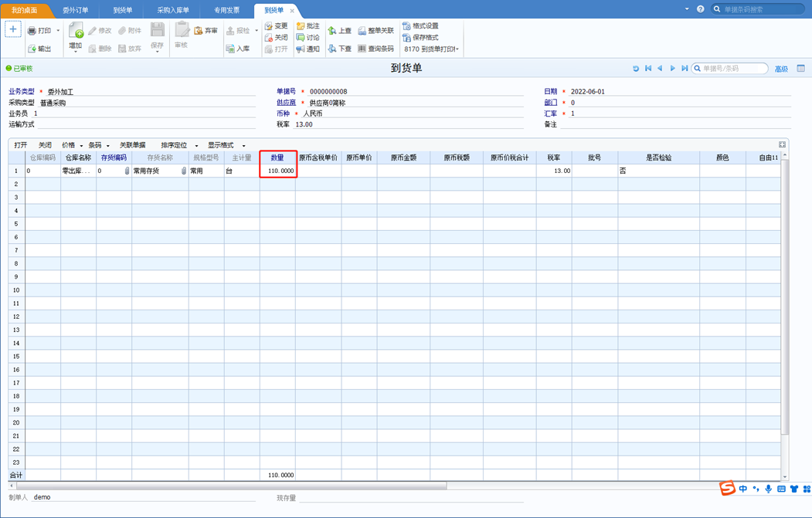This screenshot has height=518, width=812.
Task: Click the help question mark icon
Action: 700,9
